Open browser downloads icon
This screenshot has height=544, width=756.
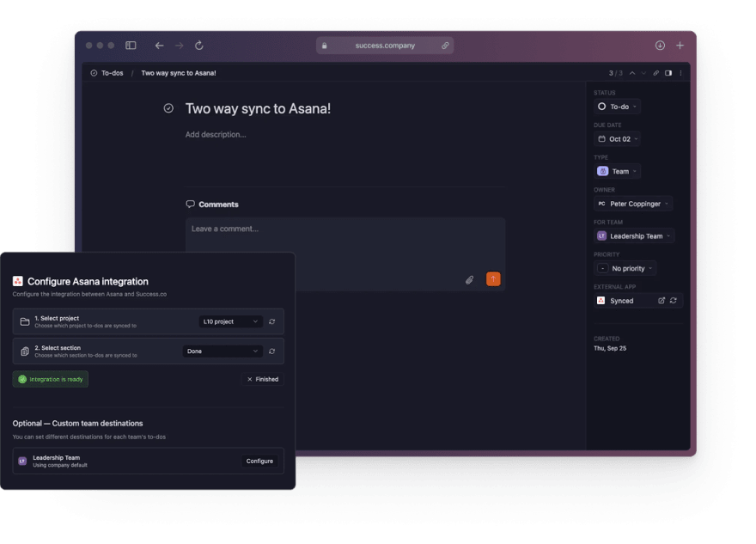tap(660, 46)
